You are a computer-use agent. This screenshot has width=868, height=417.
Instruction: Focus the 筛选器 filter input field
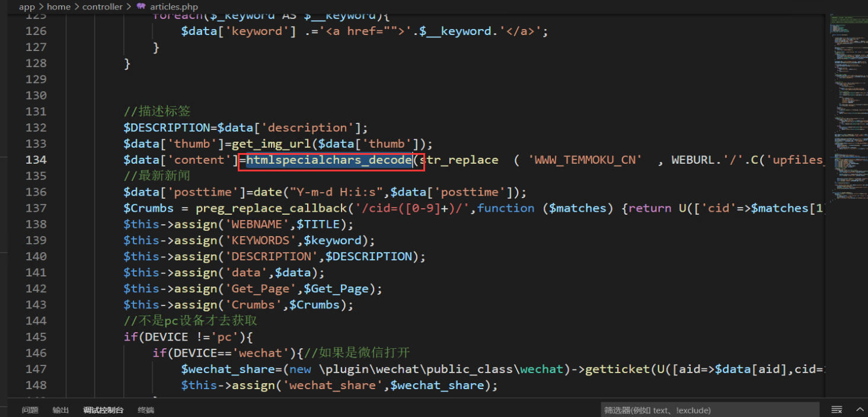(x=710, y=410)
